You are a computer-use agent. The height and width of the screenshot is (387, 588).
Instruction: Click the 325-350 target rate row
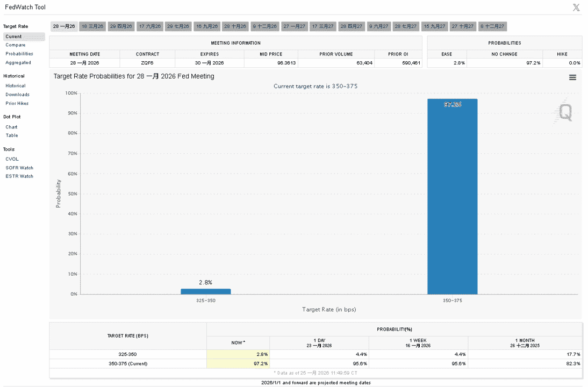315,354
